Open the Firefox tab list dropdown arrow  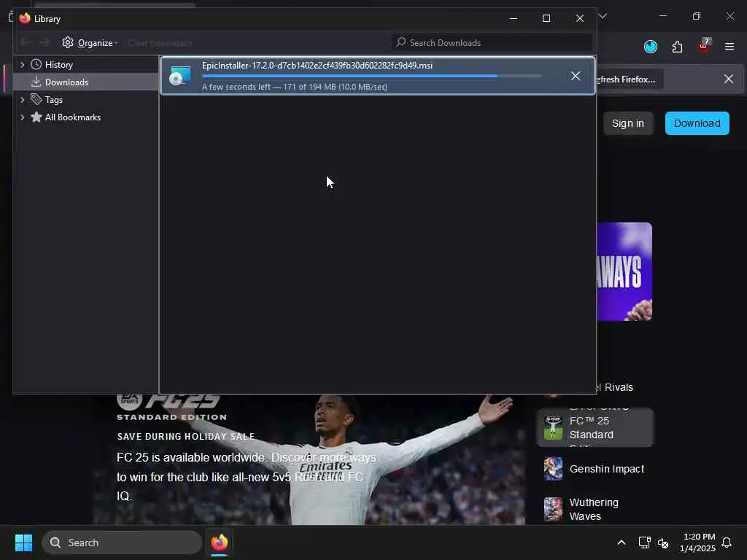pos(603,16)
